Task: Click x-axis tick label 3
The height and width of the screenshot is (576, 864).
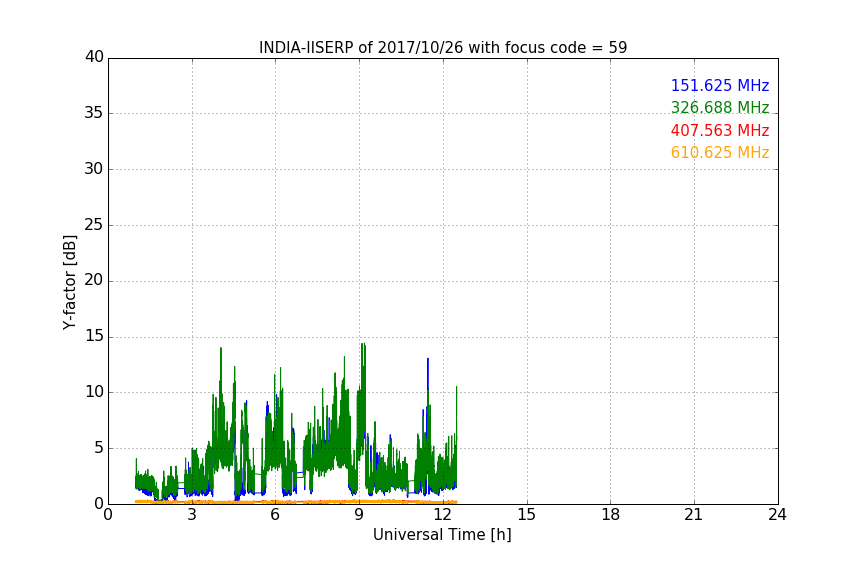Action: [x=192, y=515]
